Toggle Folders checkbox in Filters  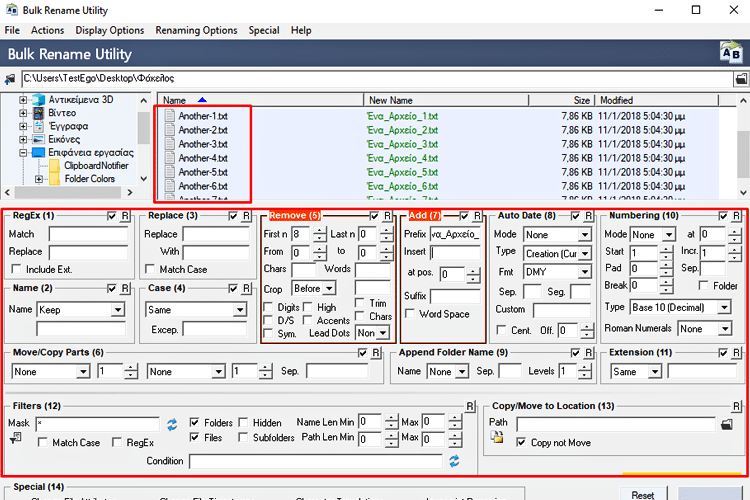point(195,422)
